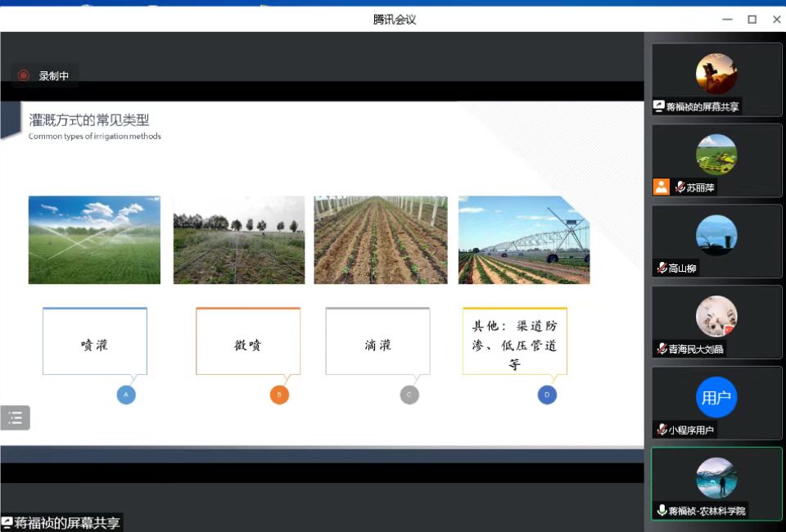Viewport: 786px width, 532px height.
Task: Click the screen-share icon in bottom-left label
Action: coord(7,522)
